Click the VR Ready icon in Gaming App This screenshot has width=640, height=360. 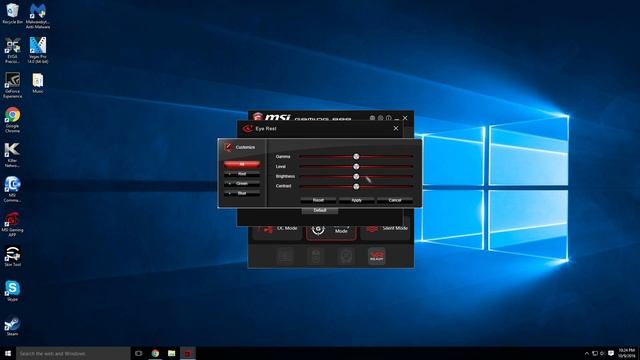point(376,256)
